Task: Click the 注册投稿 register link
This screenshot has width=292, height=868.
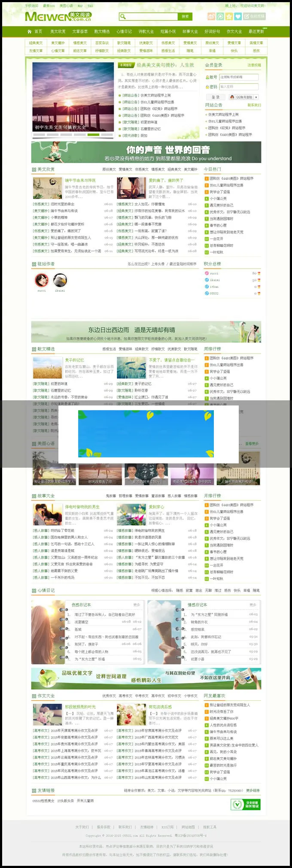Action: (x=254, y=65)
